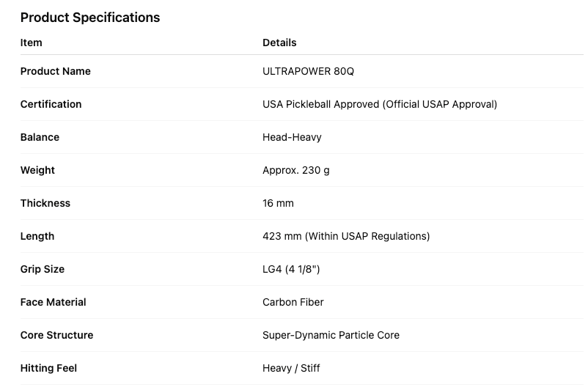588x390 pixels.
Task: Click the ULTRAPOWER 80Q product name value
Action: tap(308, 71)
